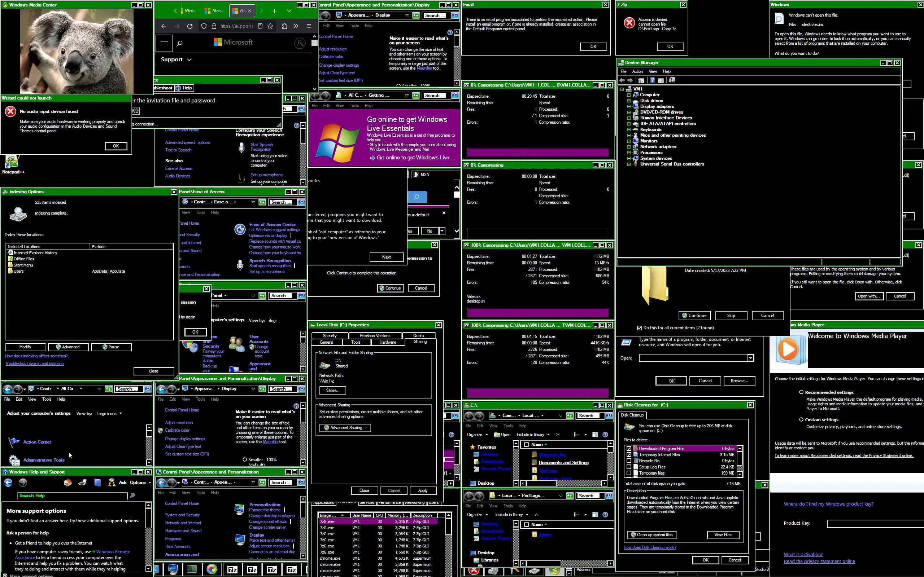Open the Run dialog's Open combo box dropdown
Image resolution: width=924 pixels, height=577 pixels.
click(750, 358)
